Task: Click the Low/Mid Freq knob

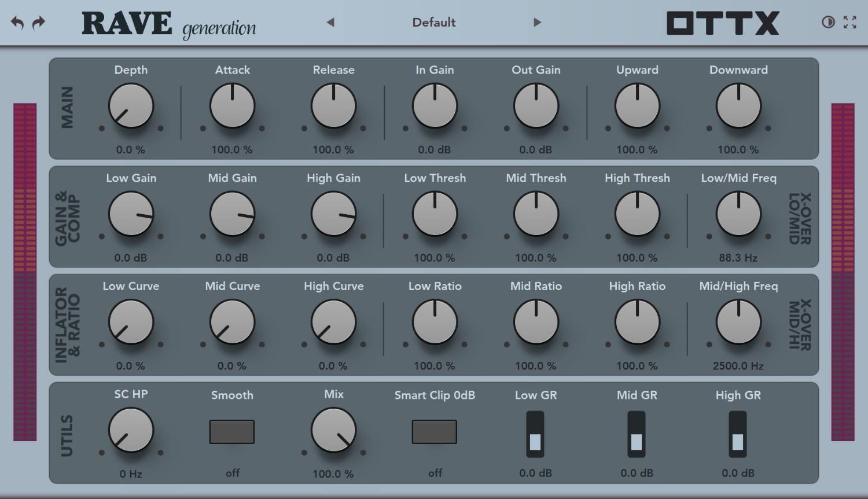Action: pos(738,214)
